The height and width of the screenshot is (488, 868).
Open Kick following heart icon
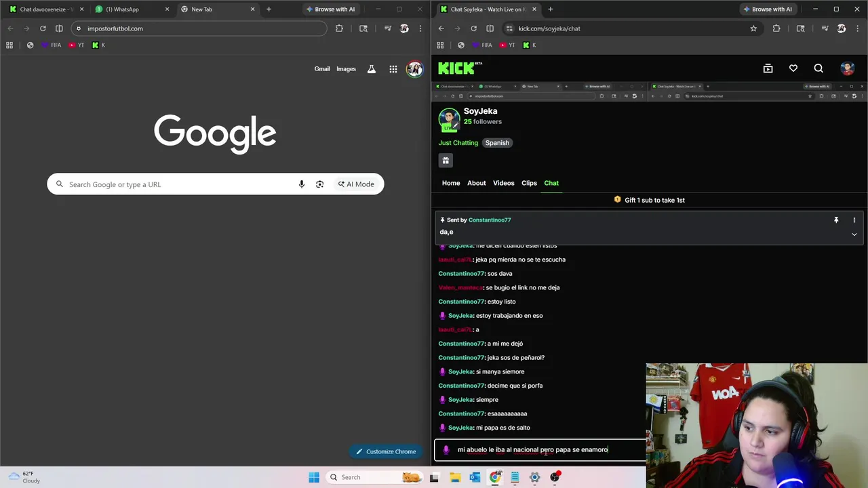click(793, 68)
